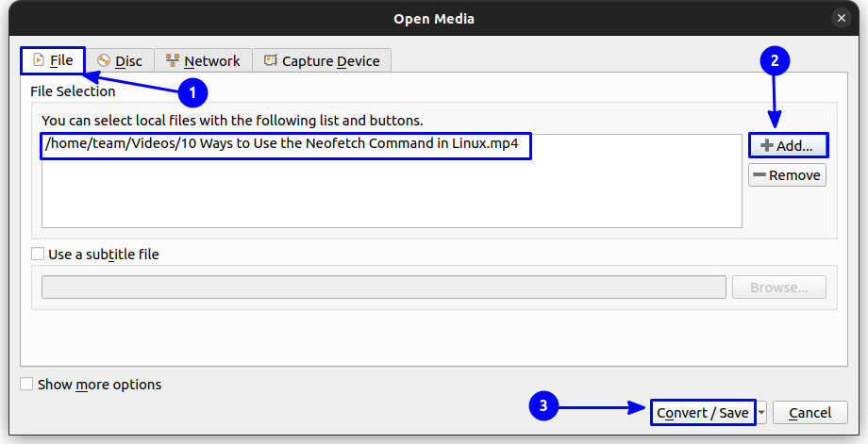This screenshot has width=868, height=444.
Task: Click the plus icon on Add button
Action: (x=767, y=146)
